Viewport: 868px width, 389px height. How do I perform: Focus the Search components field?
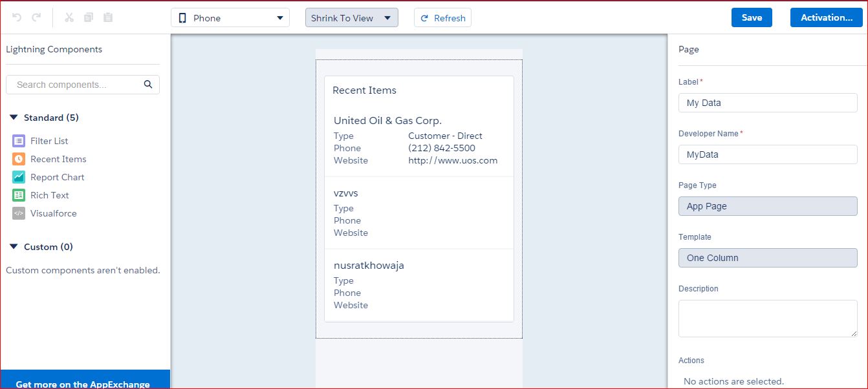83,85
